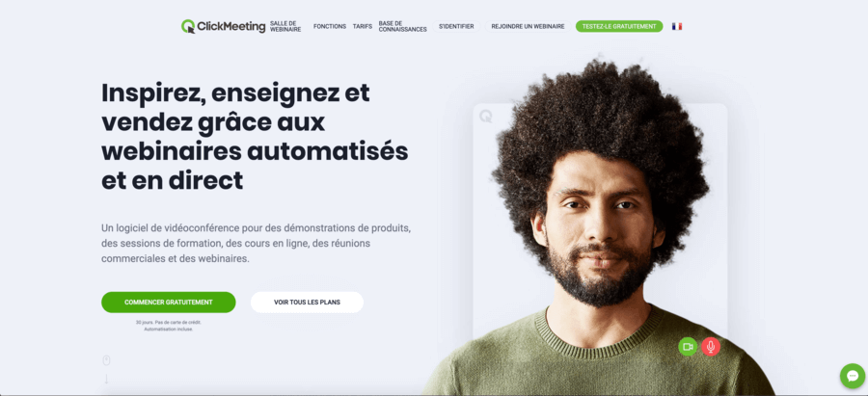Click Rejoindre un Webinaire button
The width and height of the screenshot is (868, 396).
click(x=529, y=27)
